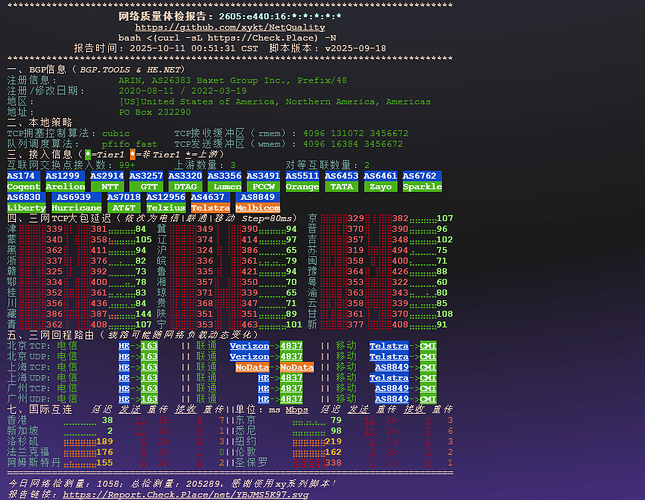This screenshot has width=645, height=500.
Task: Click the Verizon route label for Beijing TCP
Action: (249, 345)
